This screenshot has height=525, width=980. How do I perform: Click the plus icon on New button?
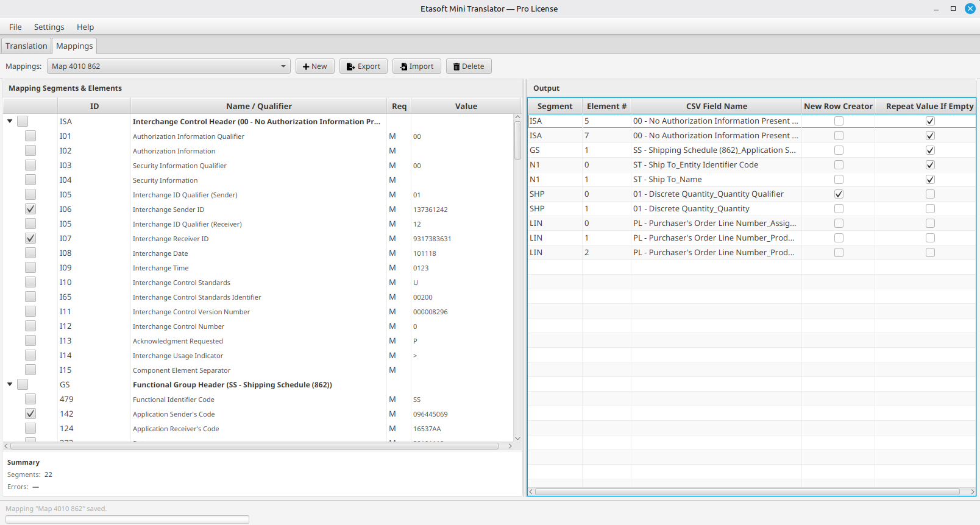[306, 66]
